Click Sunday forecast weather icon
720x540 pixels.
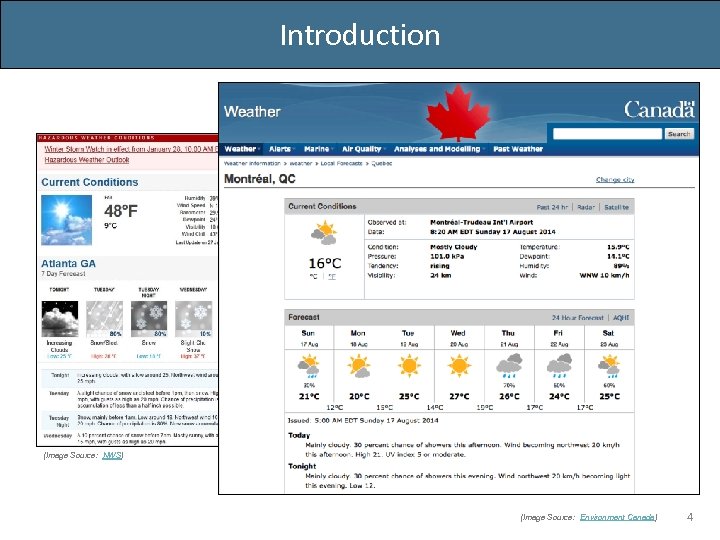[309, 366]
